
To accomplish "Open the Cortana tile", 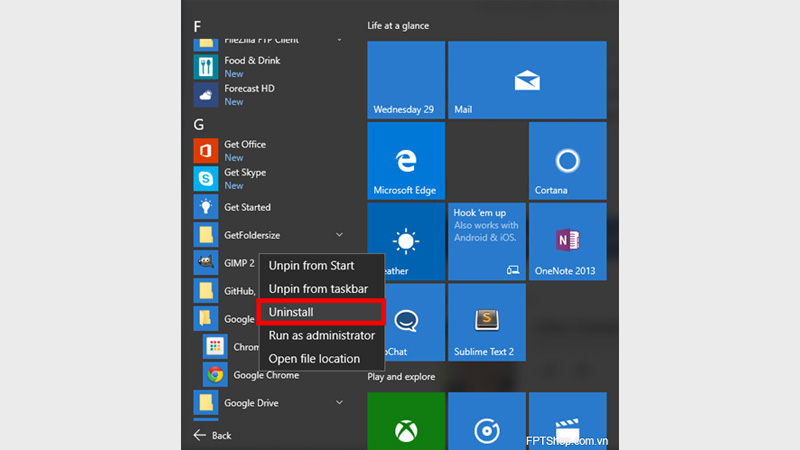I will (567, 160).
